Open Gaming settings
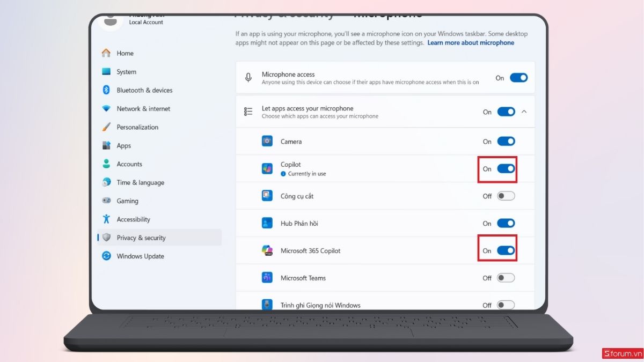 [x=159, y=201]
